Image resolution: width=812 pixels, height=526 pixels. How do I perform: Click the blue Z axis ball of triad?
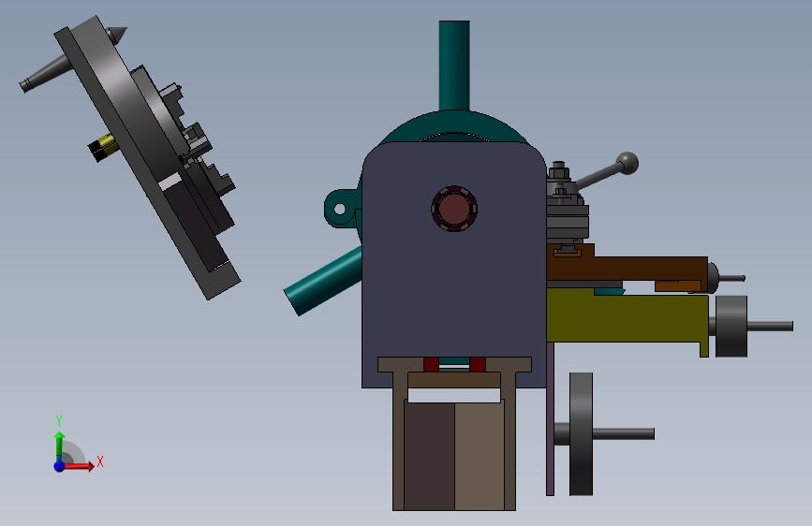pos(60,466)
